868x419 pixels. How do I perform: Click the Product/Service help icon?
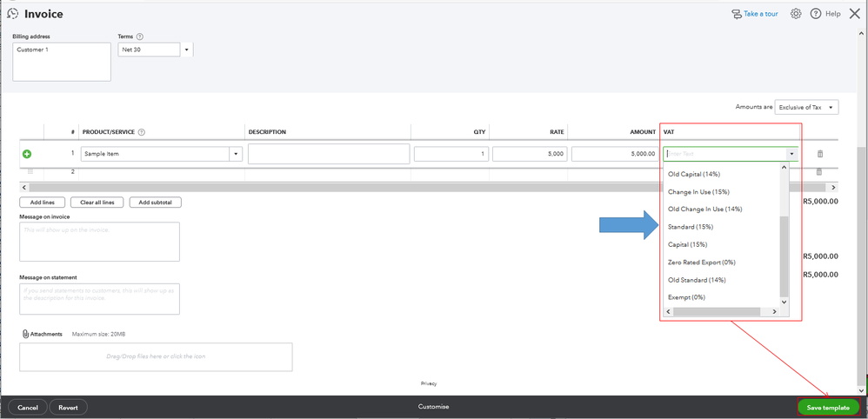[x=141, y=132]
